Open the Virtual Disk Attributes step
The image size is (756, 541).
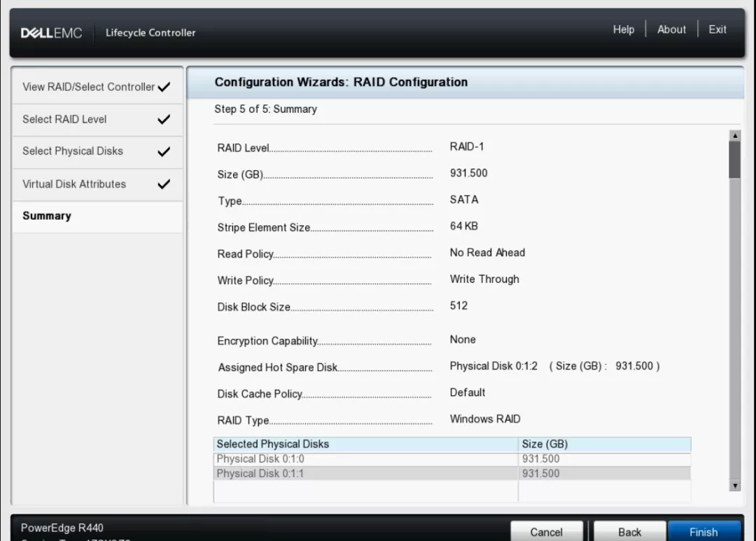pyautogui.click(x=74, y=184)
